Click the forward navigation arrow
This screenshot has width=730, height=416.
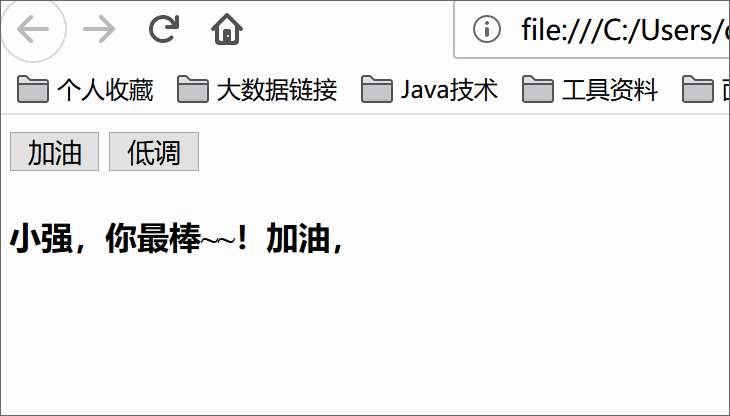[x=99, y=29]
